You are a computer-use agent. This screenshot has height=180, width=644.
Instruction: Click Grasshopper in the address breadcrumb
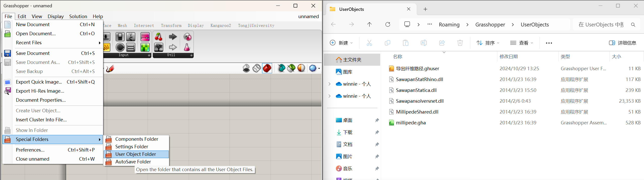tap(490, 24)
